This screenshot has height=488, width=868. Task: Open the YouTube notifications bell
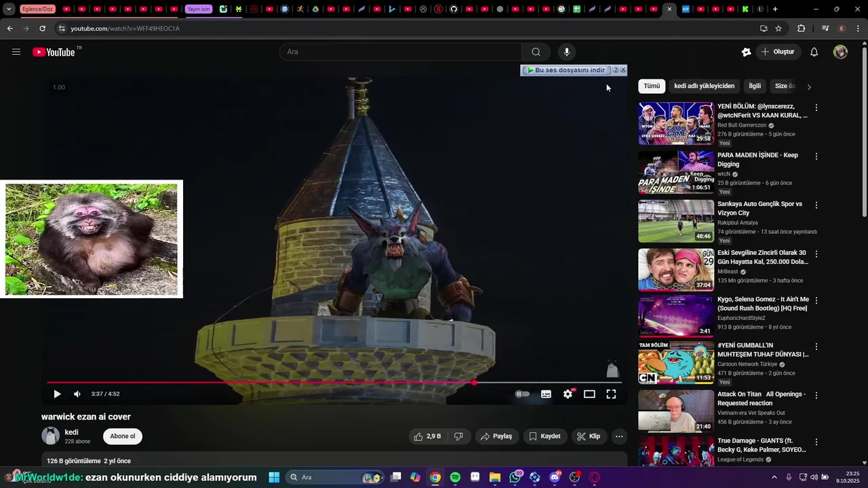tap(814, 52)
